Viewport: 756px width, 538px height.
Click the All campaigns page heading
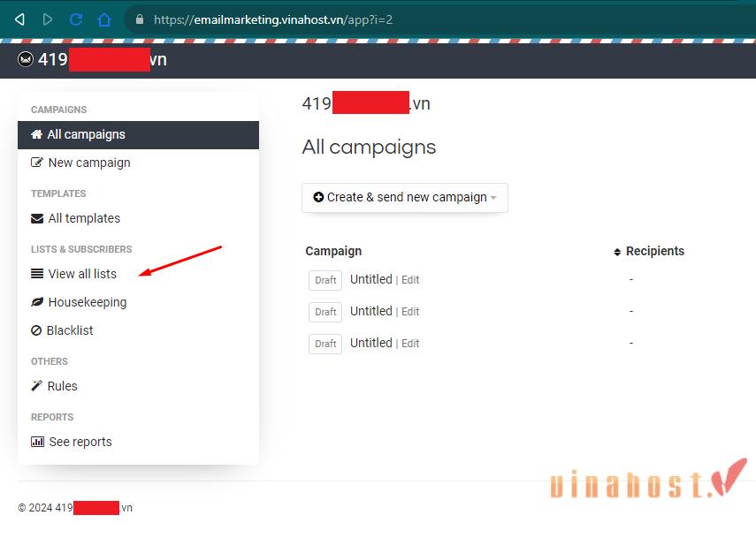coord(369,147)
